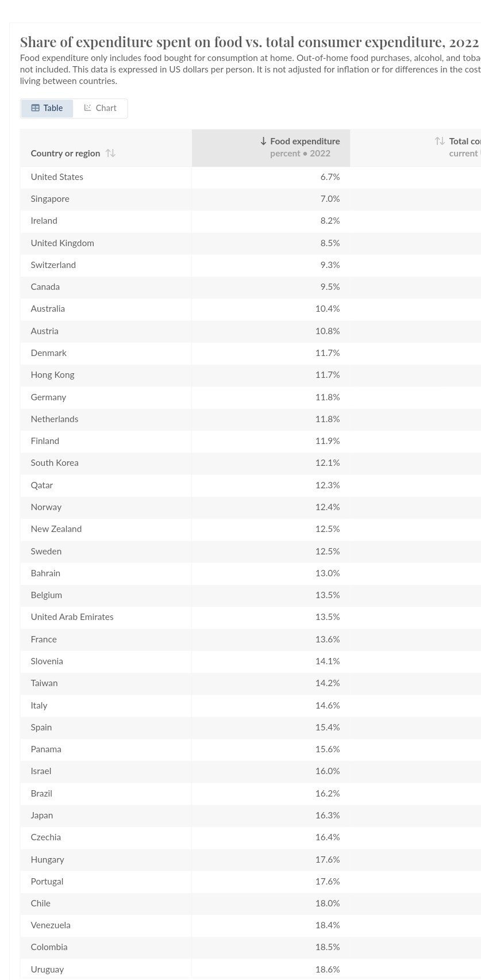The image size is (481, 980).
Task: Switch to the Table view tab
Action: [47, 108]
